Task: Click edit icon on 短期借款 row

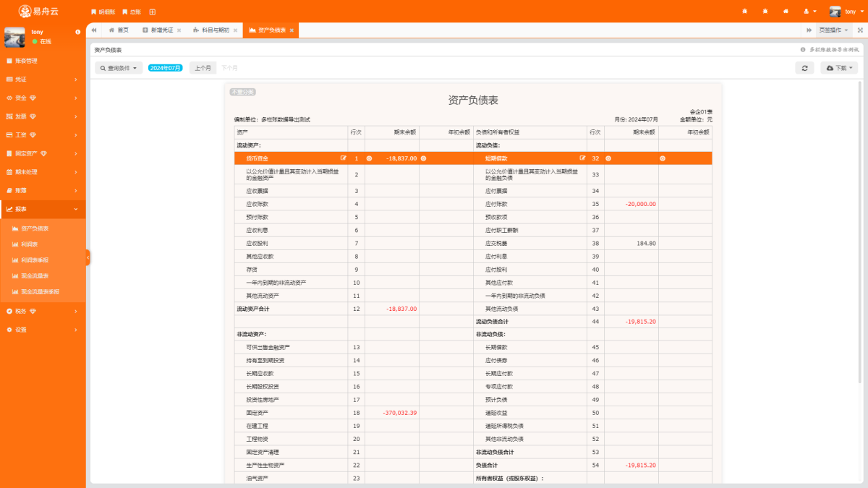Action: pyautogui.click(x=582, y=158)
